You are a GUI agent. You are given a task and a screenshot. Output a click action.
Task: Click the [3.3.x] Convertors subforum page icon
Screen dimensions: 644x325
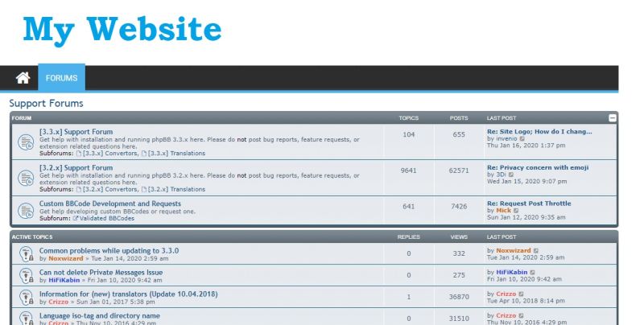(79, 154)
